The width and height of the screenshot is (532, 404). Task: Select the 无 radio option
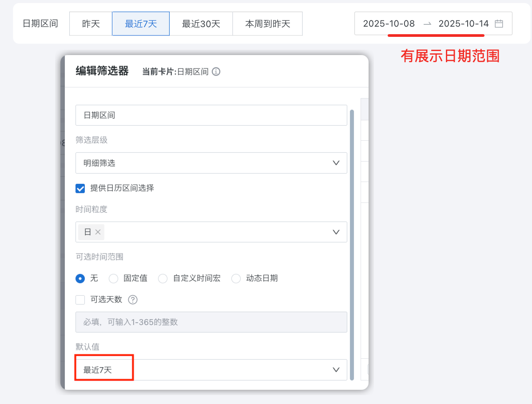point(80,279)
